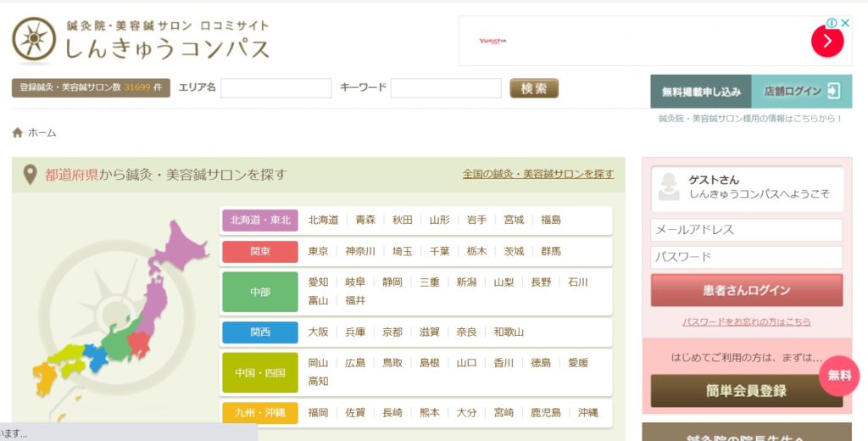The height and width of the screenshot is (441, 868).
Task: Open the 大阪 prefecture link
Action: point(318,332)
